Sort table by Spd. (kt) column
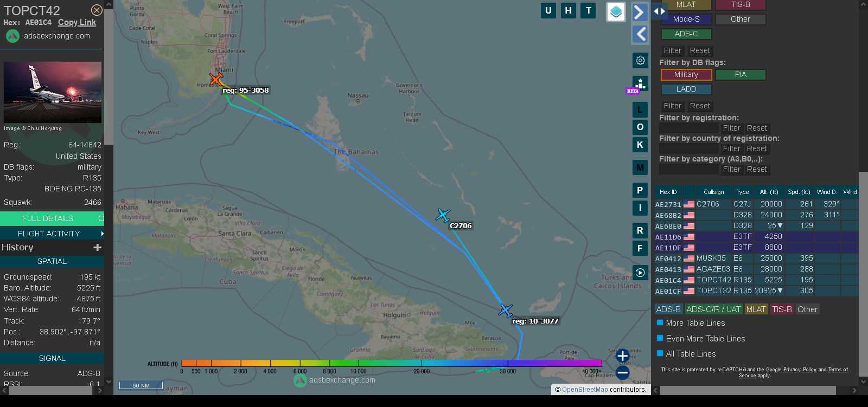Image resolution: width=868 pixels, height=407 pixels. [799, 192]
